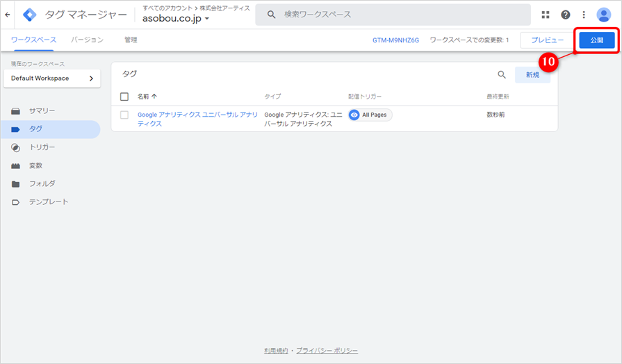622x364 pixels.
Task: Click the テンプレート sidebar icon
Action: coord(15,202)
